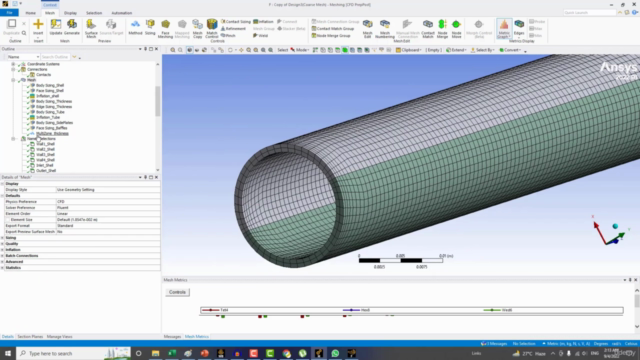
Task: Collapse the Named Selections tree node
Action: point(13,139)
